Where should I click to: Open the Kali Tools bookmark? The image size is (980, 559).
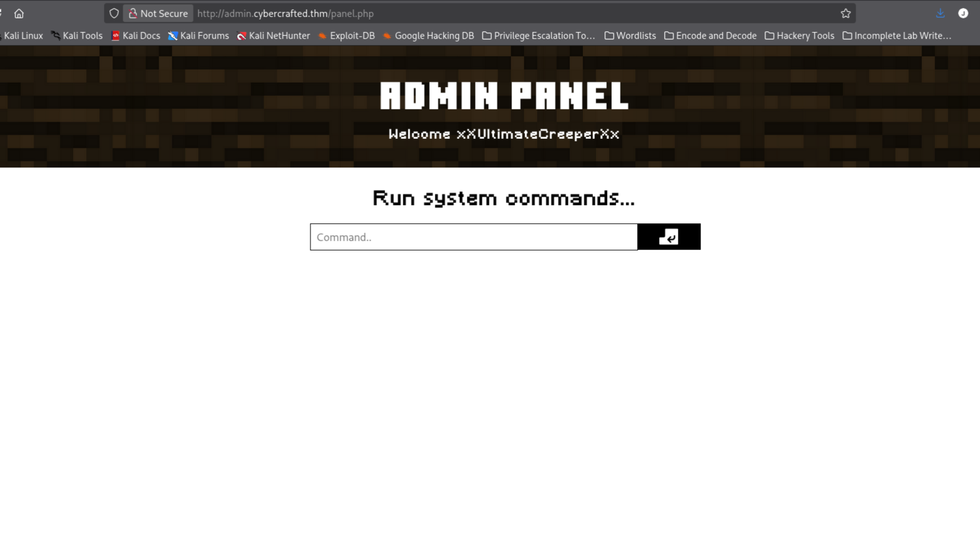(77, 36)
